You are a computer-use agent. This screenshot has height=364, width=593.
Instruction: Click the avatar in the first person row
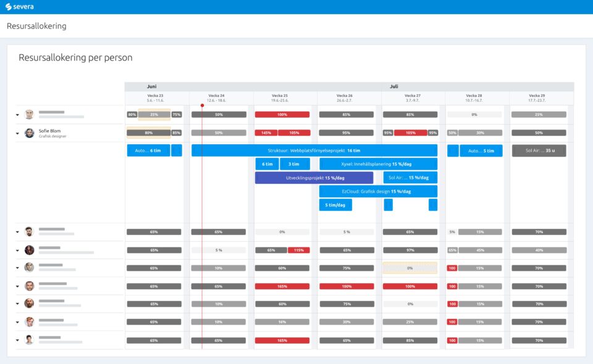pyautogui.click(x=29, y=114)
